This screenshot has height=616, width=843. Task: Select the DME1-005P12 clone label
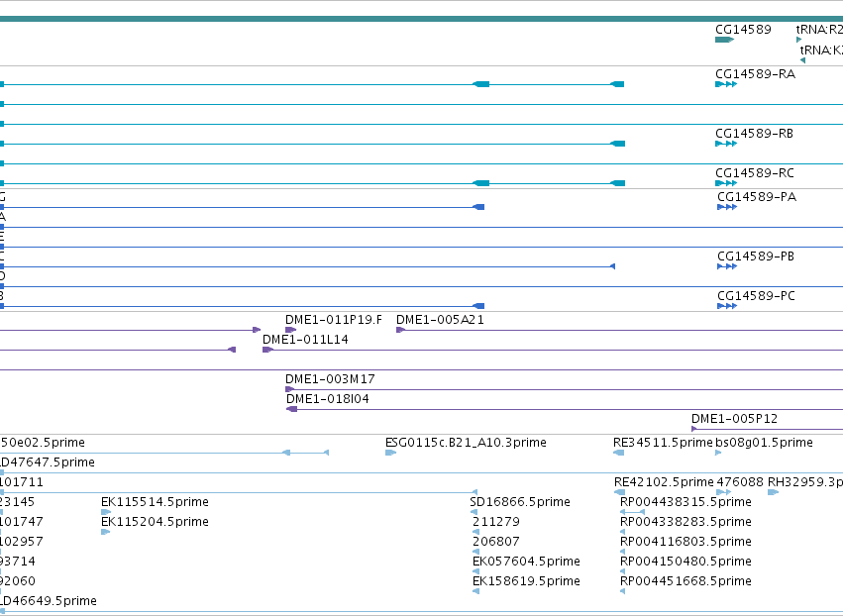point(734,419)
